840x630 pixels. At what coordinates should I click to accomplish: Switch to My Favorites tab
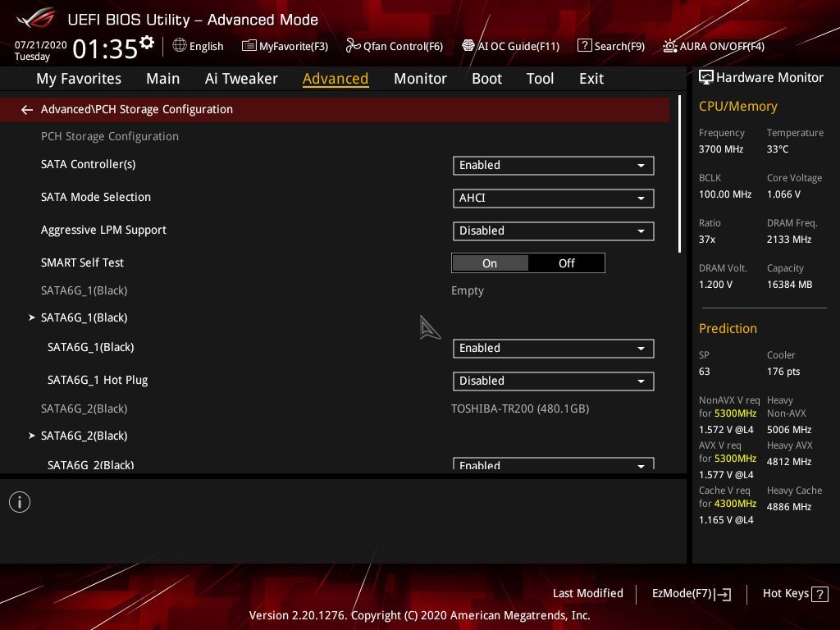point(79,79)
